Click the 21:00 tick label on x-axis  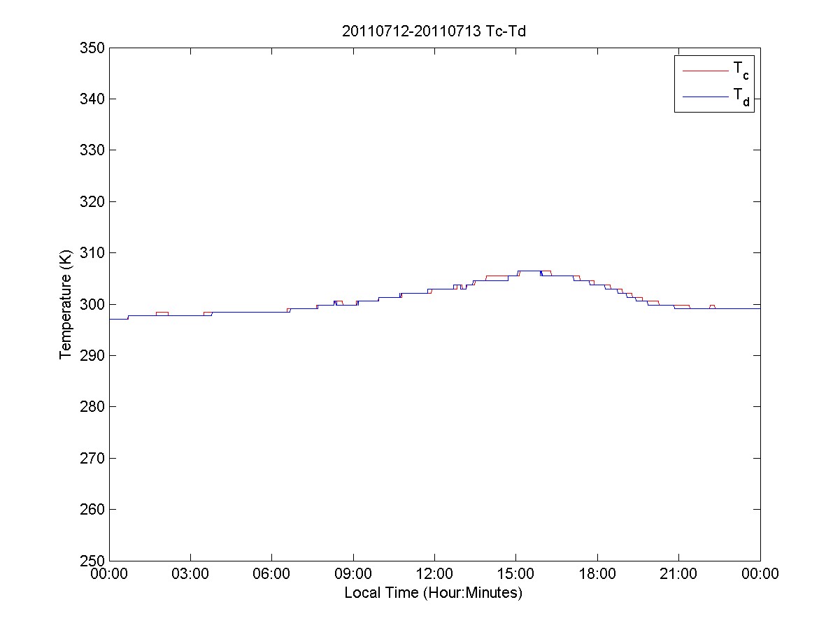[x=678, y=575]
